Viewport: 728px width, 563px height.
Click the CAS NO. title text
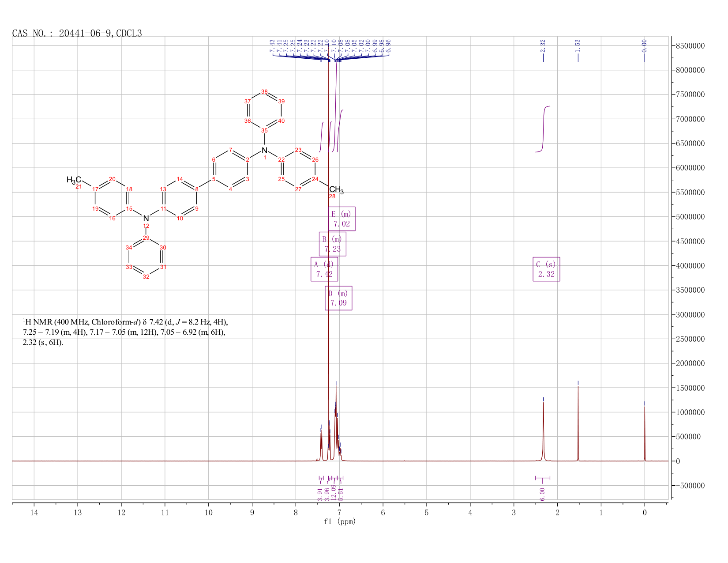[x=77, y=33]
